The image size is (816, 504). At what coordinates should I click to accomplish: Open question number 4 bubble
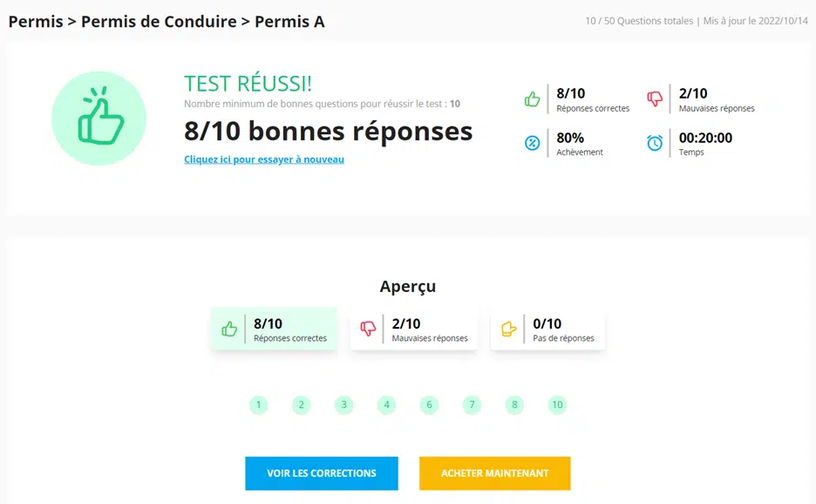pos(387,405)
